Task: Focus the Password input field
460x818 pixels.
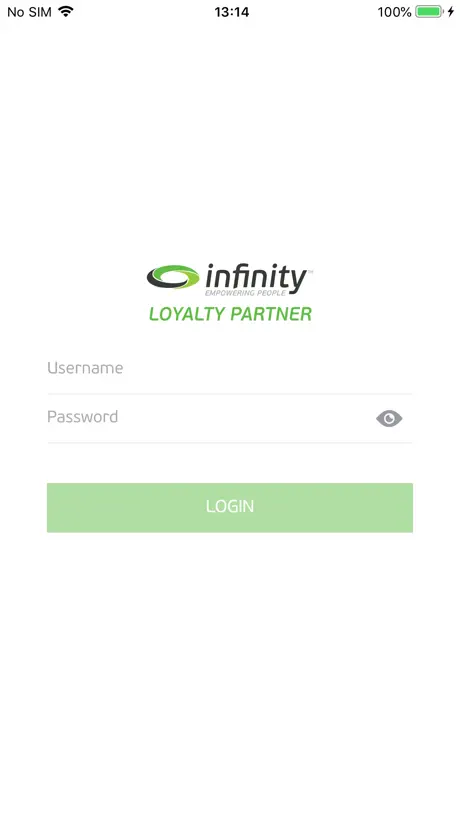Action: point(209,417)
